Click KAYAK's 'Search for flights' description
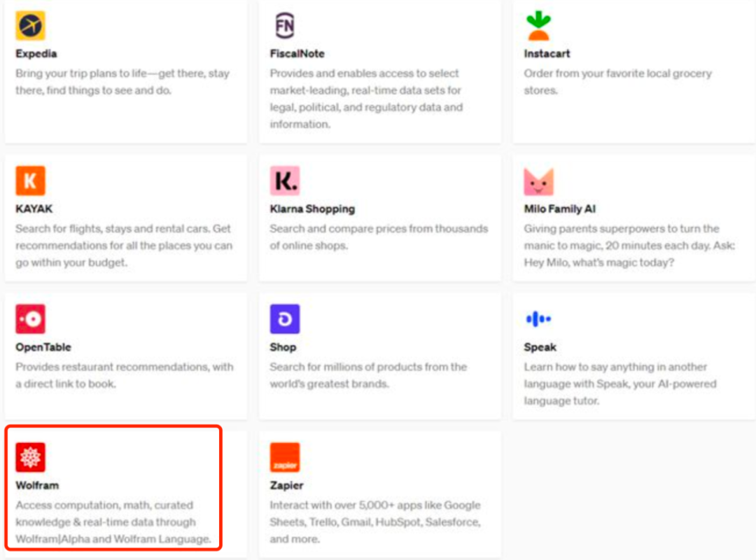Viewport: 756px width, 560px height. click(124, 246)
